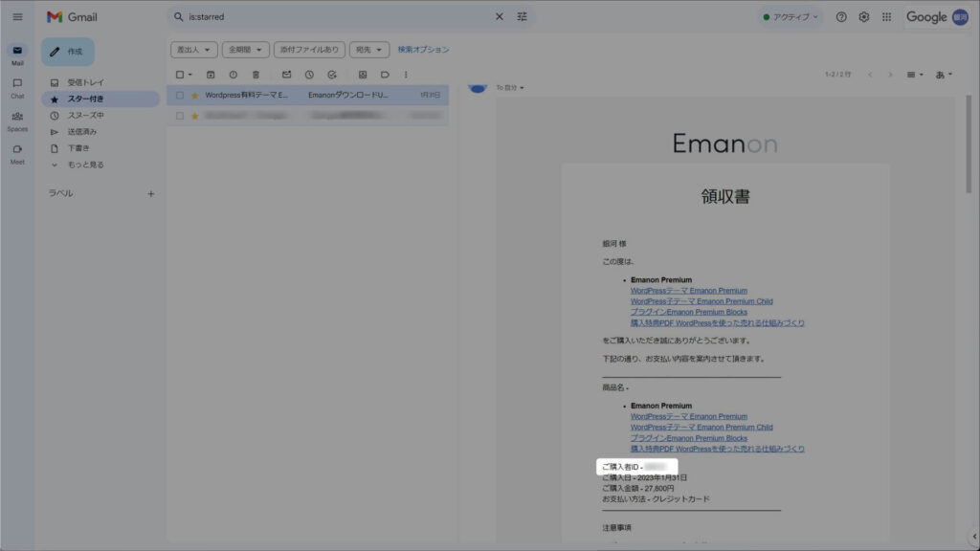Go to 受信トレイ folder
980x551 pixels.
86,82
